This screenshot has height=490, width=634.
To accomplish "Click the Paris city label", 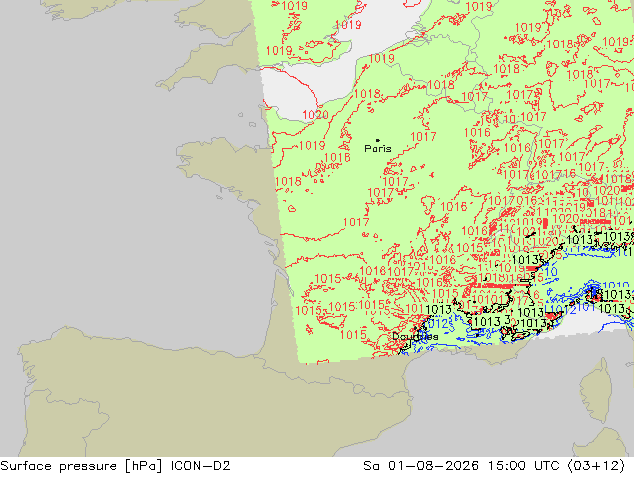I will coord(378,149).
